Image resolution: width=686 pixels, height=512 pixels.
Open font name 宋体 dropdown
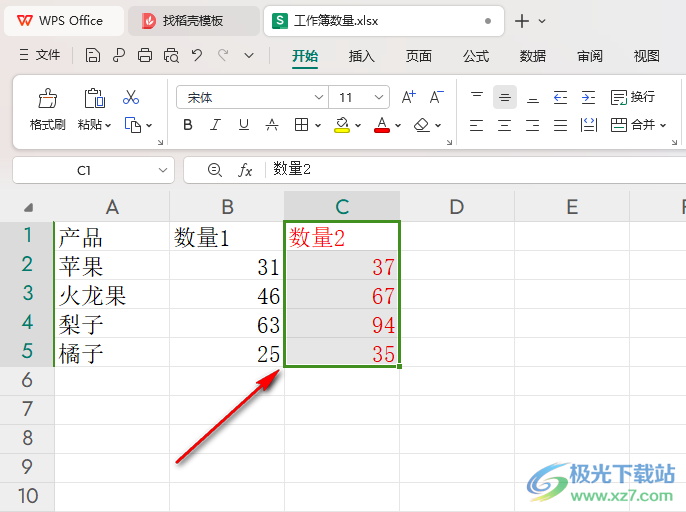(319, 97)
